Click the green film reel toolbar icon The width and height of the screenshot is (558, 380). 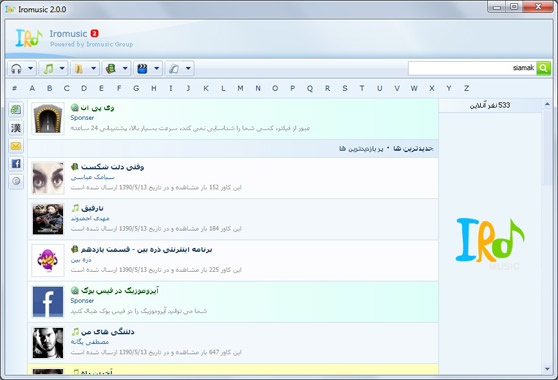coord(111,68)
